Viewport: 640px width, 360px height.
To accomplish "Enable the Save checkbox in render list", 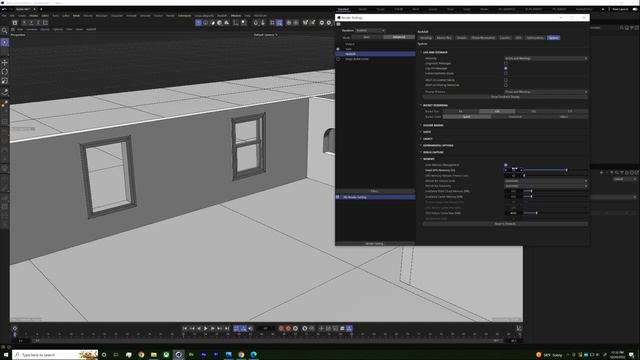I will coord(338,49).
